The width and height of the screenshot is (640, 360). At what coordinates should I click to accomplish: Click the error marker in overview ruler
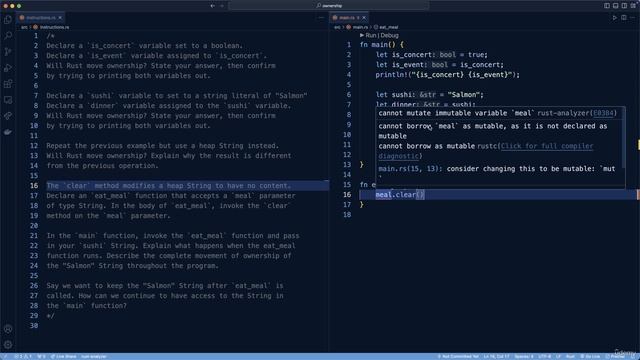tap(638, 195)
